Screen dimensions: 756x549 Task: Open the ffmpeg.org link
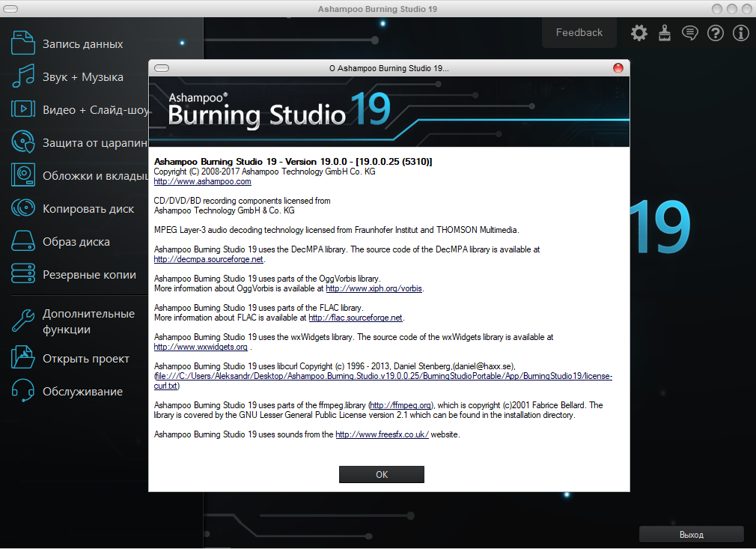pos(401,405)
